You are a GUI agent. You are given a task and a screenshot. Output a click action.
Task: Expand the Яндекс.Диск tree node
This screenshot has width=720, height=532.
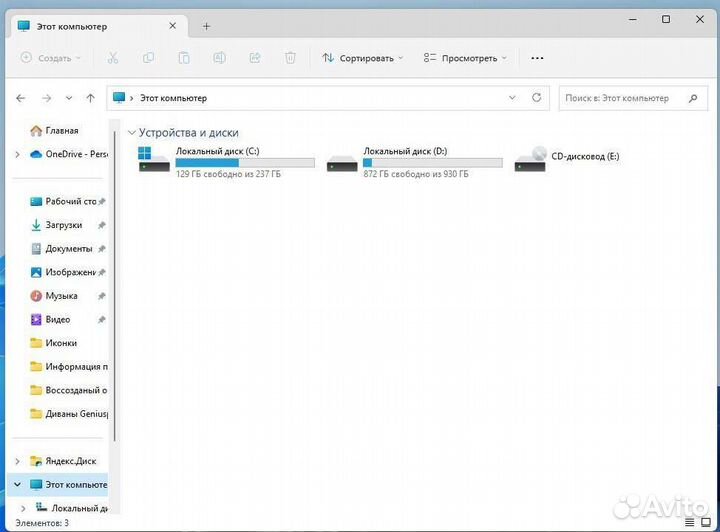coord(17,461)
